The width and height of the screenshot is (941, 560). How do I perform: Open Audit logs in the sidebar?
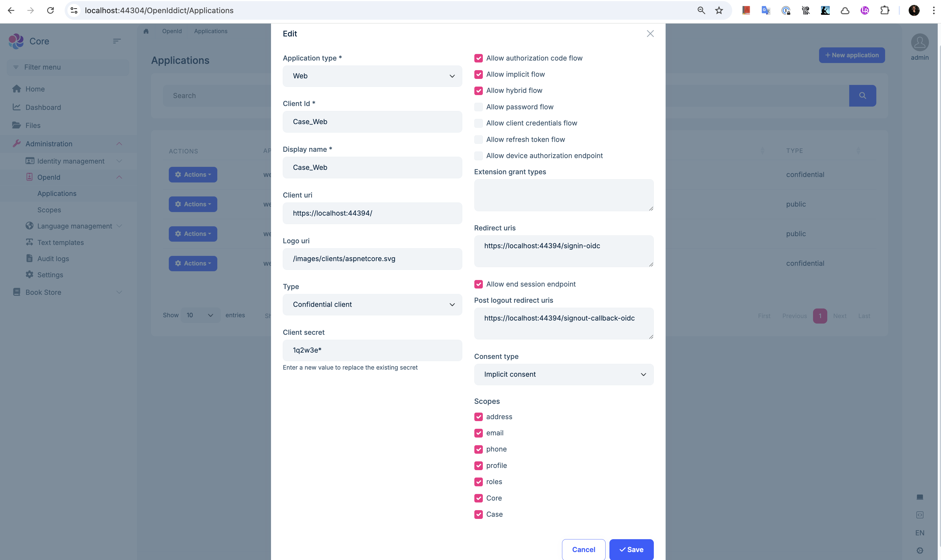pos(53,258)
